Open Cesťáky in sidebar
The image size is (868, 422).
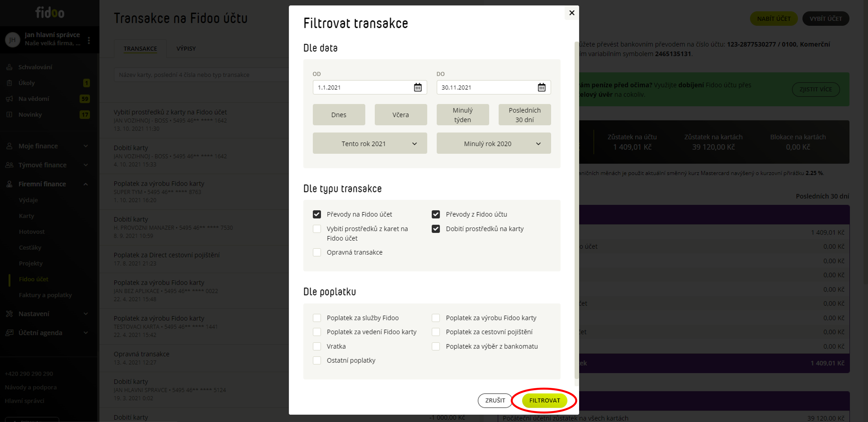pyautogui.click(x=30, y=248)
